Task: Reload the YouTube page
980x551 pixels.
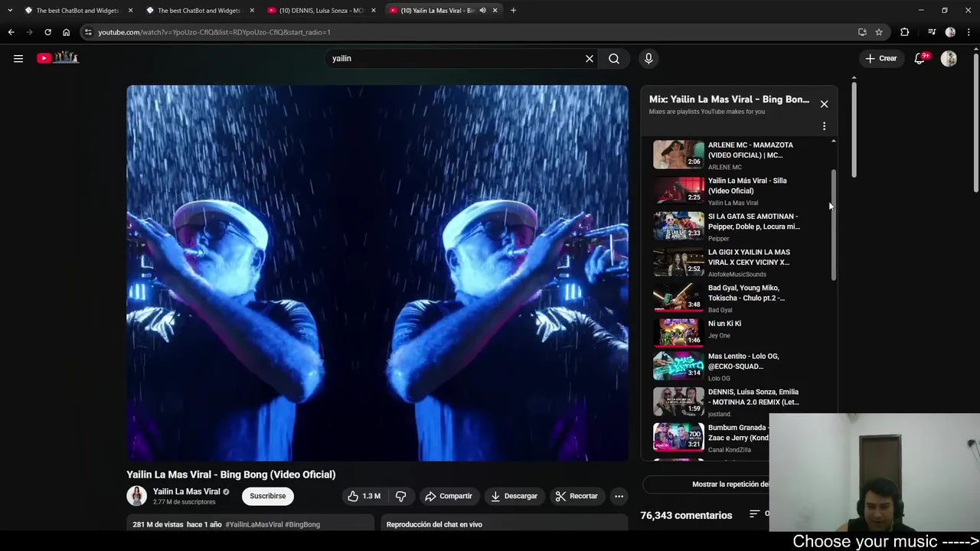Action: 47,32
